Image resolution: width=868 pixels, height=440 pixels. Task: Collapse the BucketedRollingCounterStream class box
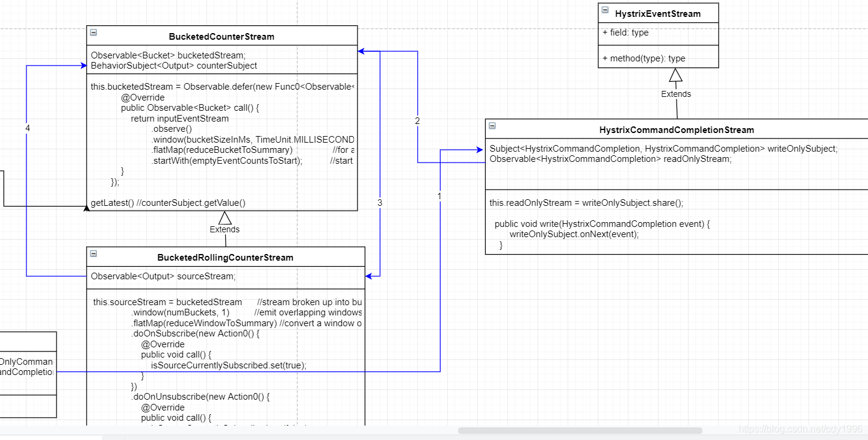click(93, 253)
